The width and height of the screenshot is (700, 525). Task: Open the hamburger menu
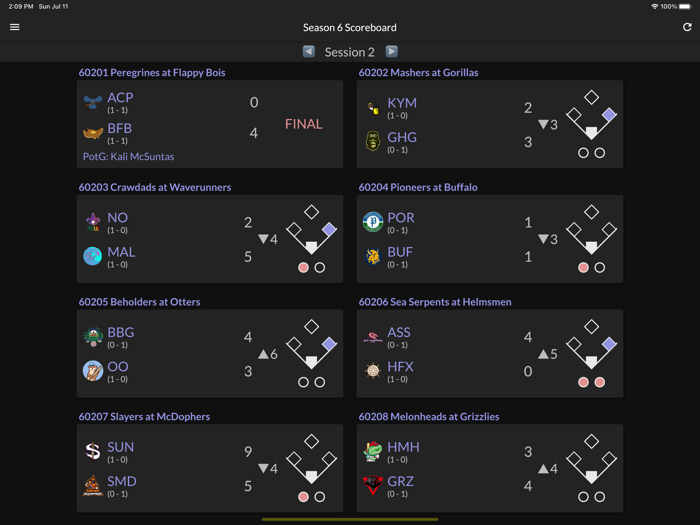(15, 27)
